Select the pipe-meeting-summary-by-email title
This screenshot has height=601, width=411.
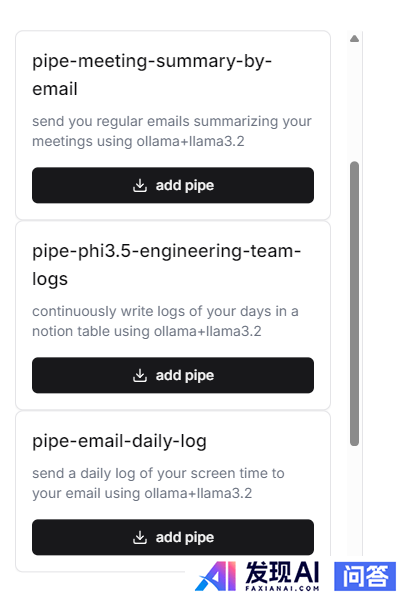point(152,75)
